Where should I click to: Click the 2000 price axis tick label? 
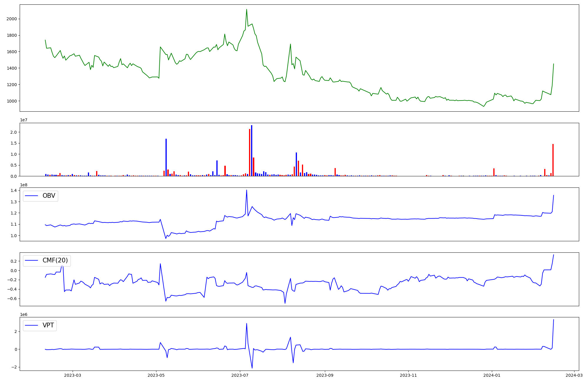click(11, 19)
